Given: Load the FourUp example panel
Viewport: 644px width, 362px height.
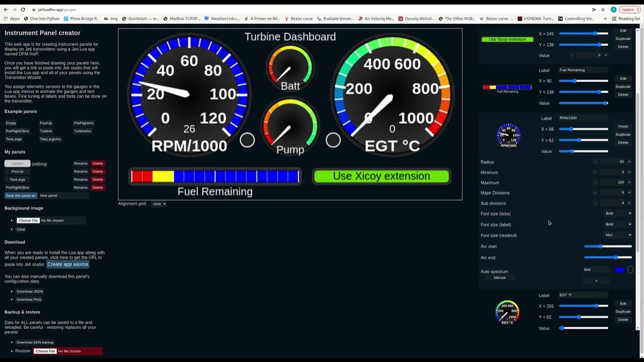Looking at the screenshot, I should click(46, 123).
